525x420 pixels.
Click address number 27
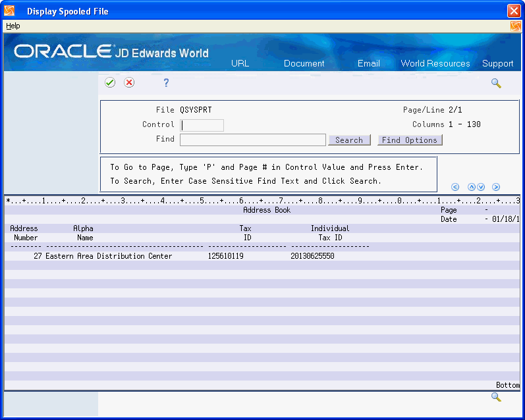(x=38, y=256)
